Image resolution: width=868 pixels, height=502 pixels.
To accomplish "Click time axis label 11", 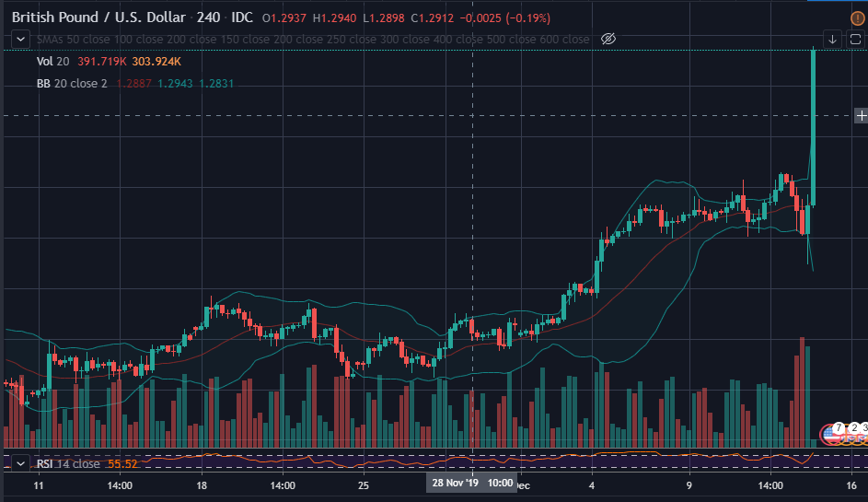I will [38, 485].
